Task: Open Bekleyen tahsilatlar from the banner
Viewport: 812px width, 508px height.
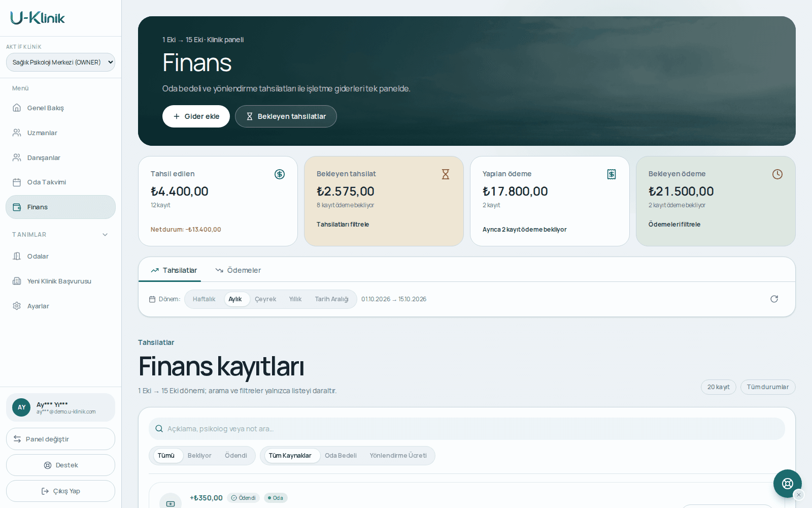Action: [286, 116]
